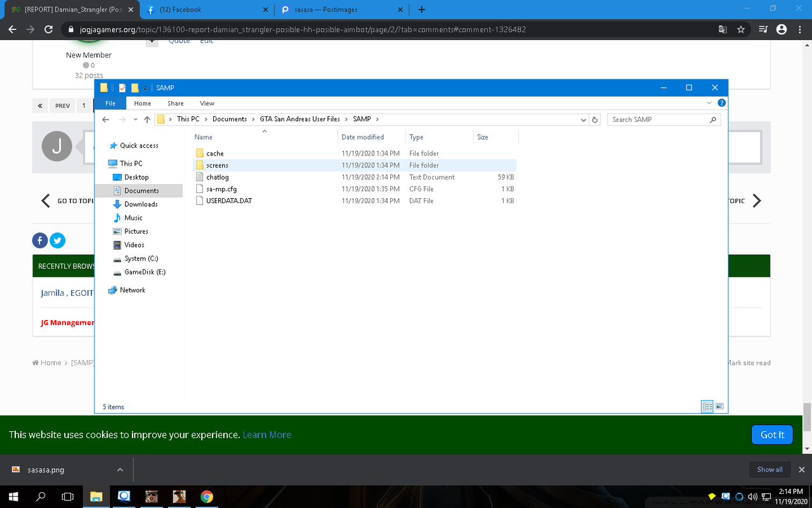The width and height of the screenshot is (812, 508).
Task: Click the Chrome profile avatar icon
Action: [782, 29]
